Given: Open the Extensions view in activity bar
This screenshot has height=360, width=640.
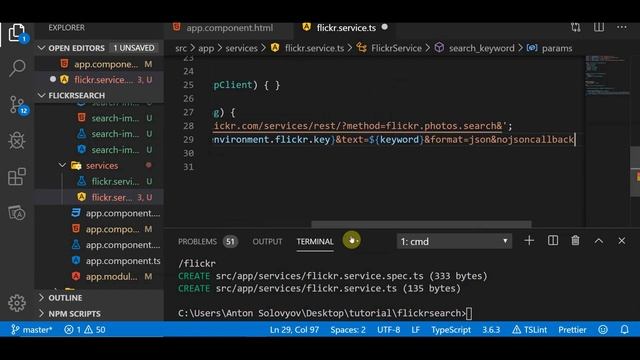Looking at the screenshot, I should tap(17, 176).
